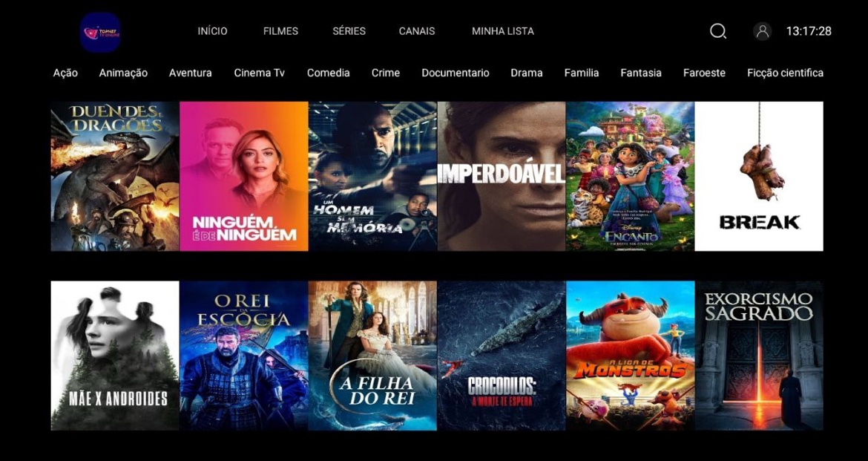Switch to SÉRIES
The height and width of the screenshot is (461, 868).
(349, 31)
